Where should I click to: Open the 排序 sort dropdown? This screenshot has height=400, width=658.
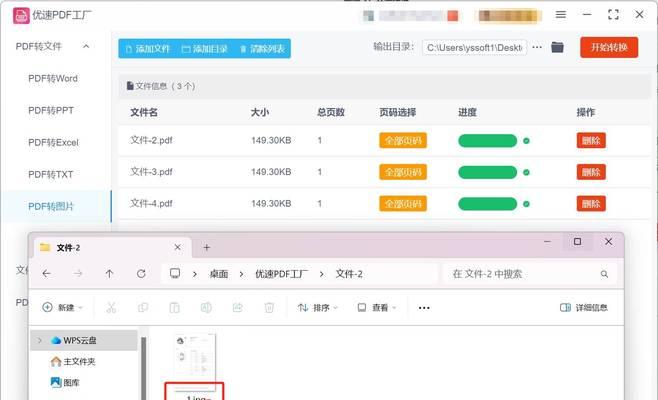[x=317, y=308]
